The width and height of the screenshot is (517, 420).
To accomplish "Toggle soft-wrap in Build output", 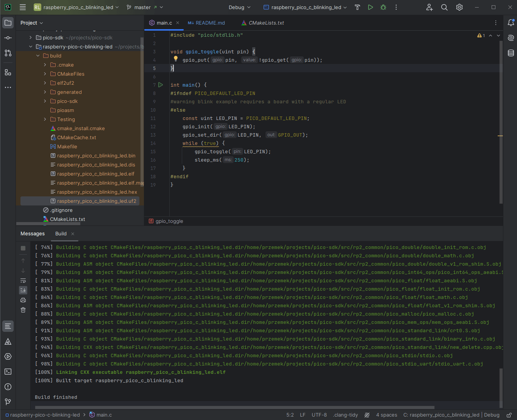I will point(23,280).
